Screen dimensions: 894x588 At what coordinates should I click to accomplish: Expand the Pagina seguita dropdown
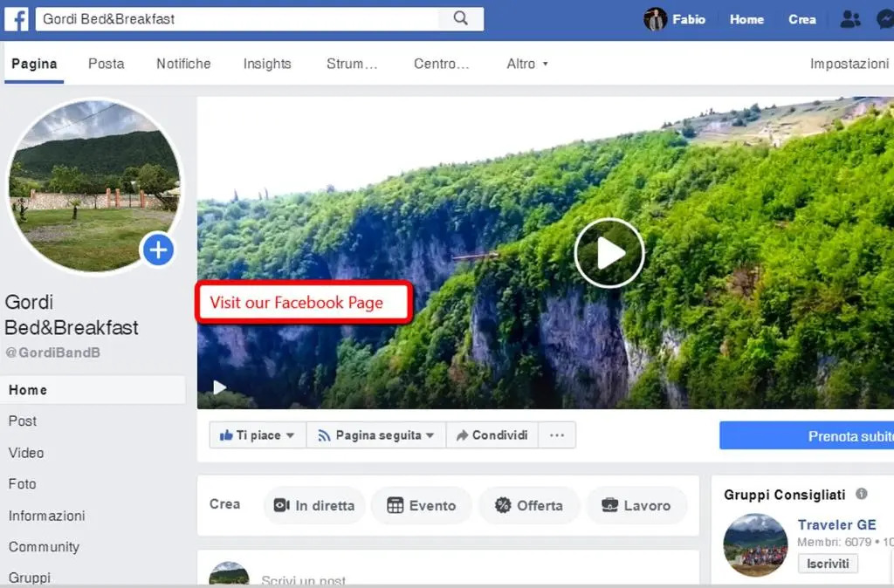click(375, 435)
